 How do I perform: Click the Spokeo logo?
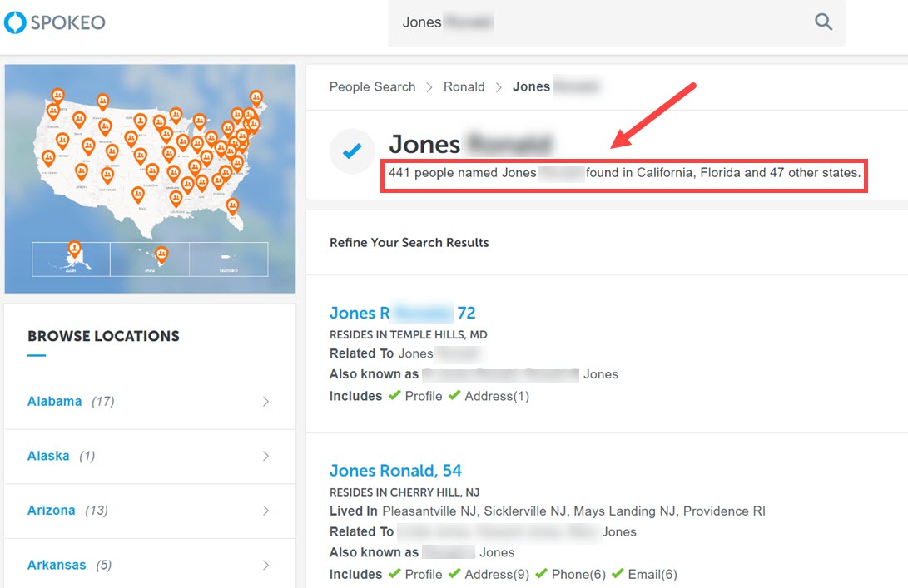click(x=54, y=22)
